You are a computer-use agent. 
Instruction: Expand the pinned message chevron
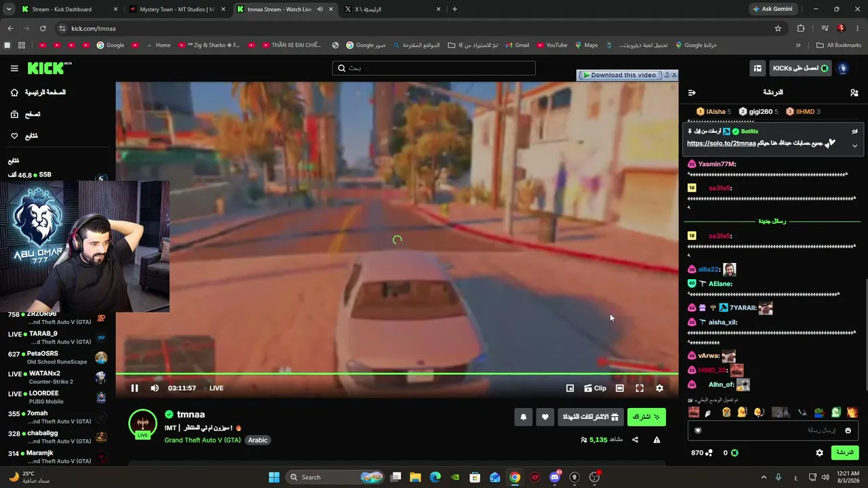point(854,146)
